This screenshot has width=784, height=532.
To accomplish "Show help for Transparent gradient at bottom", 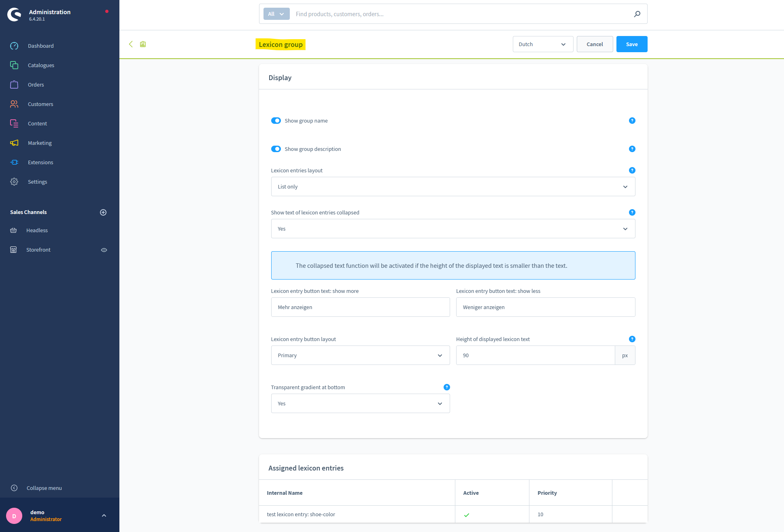I will coord(447,387).
